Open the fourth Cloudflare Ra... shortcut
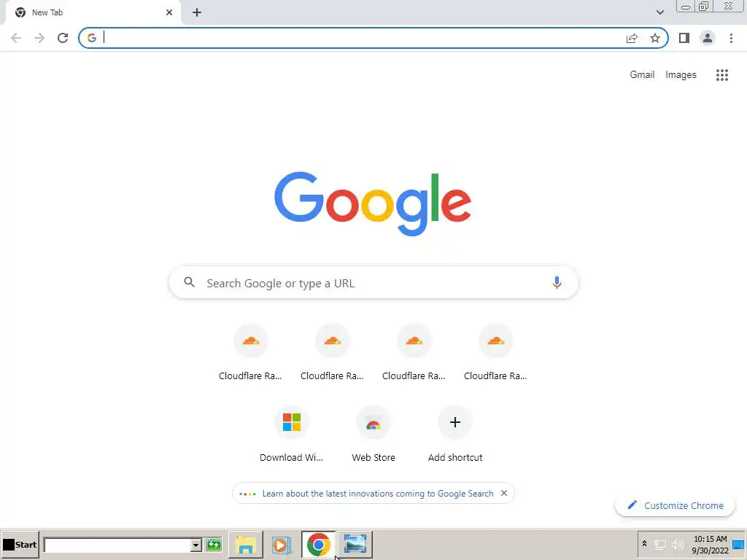This screenshot has width=747, height=560. (x=495, y=352)
